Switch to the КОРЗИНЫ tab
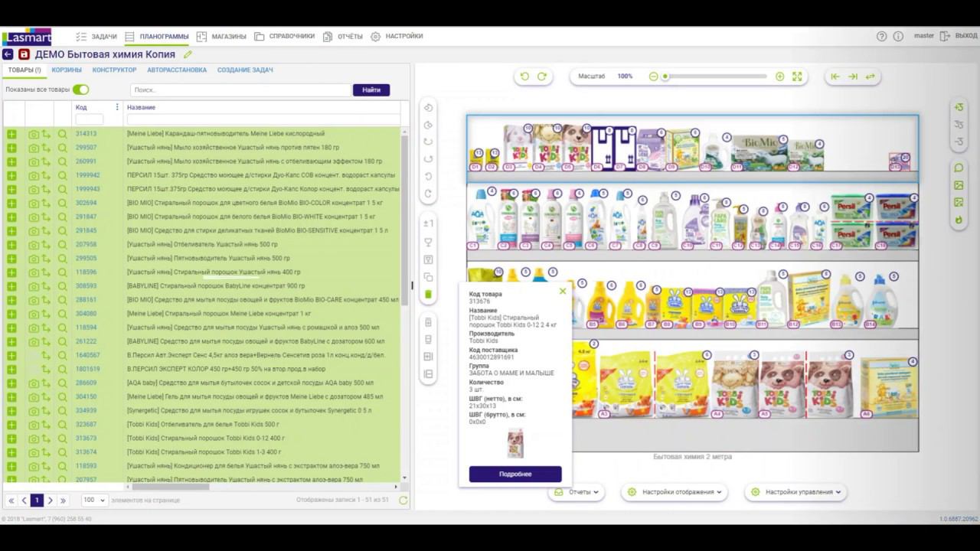The image size is (980, 551). [67, 70]
